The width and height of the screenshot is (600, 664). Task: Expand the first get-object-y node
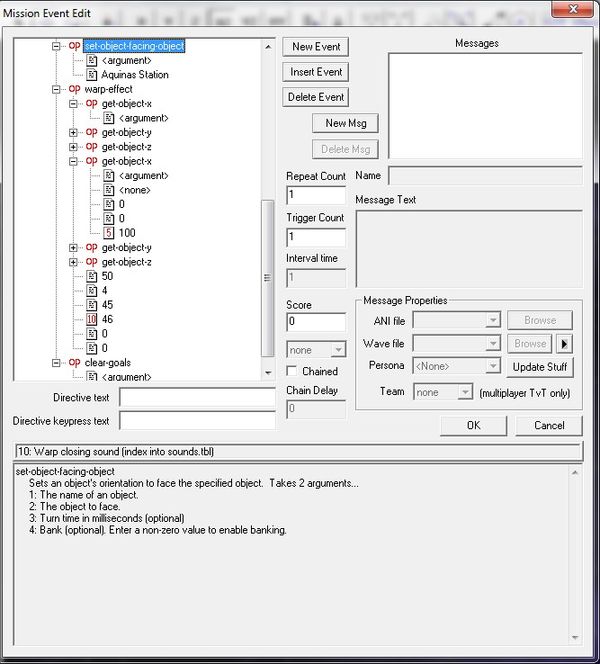pyautogui.click(x=74, y=132)
